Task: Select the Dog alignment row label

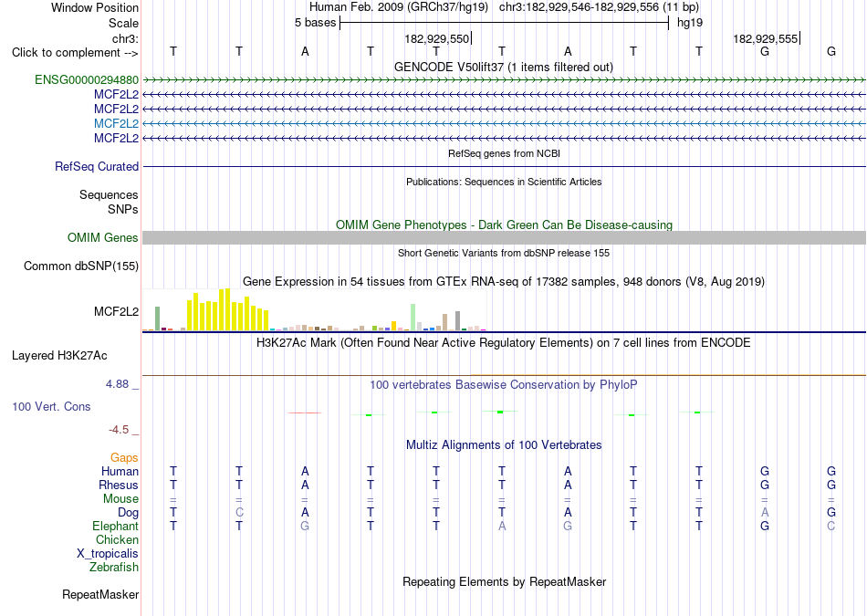Action: (x=128, y=513)
